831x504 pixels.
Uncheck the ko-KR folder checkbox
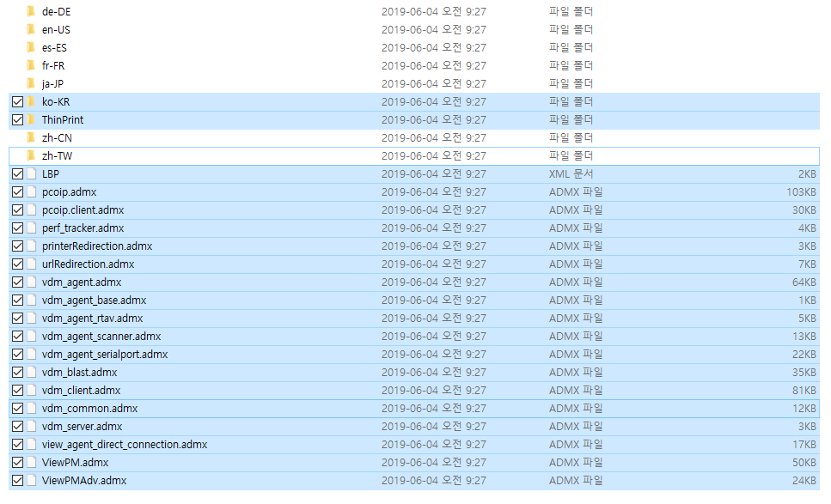17,101
